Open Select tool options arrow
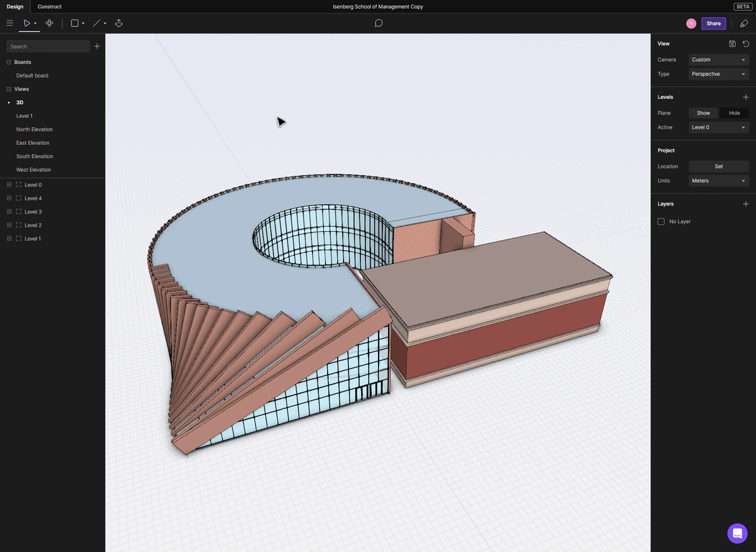756x552 pixels. 35,23
